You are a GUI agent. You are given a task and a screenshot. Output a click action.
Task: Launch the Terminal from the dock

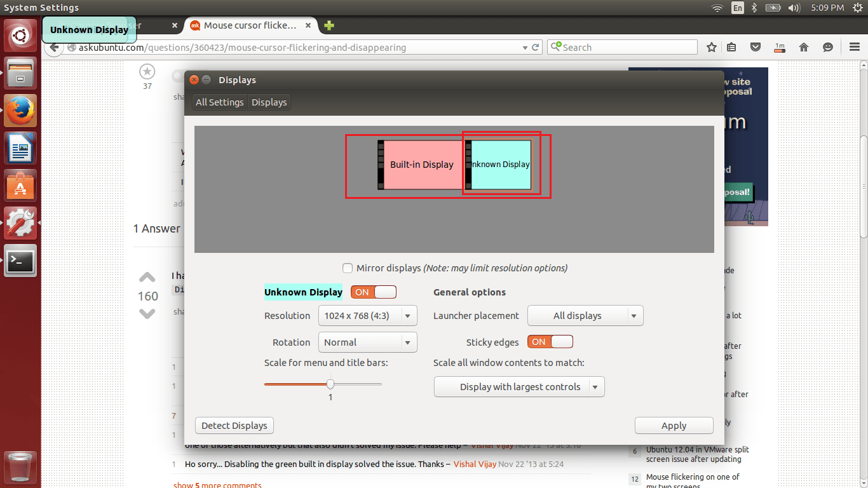[20, 261]
